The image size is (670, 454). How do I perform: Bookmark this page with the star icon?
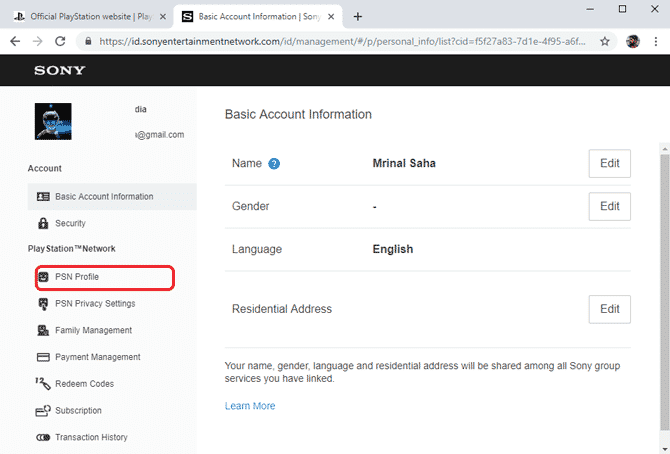point(605,41)
